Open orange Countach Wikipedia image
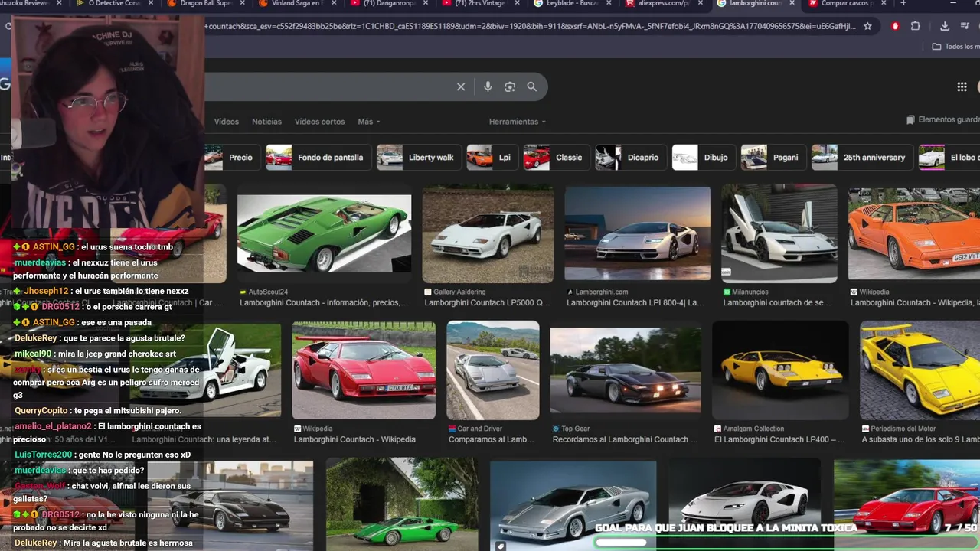This screenshot has height=551, width=980. point(914,233)
